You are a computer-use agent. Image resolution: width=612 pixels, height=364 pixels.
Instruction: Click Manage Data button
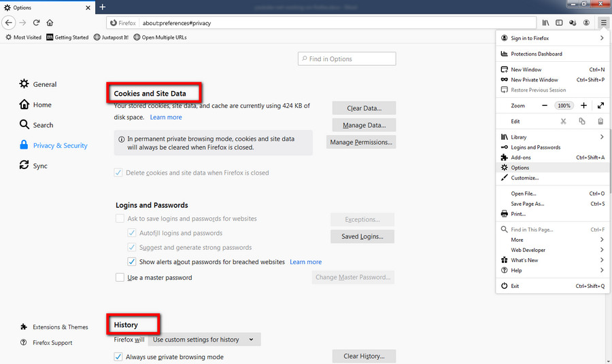click(364, 125)
